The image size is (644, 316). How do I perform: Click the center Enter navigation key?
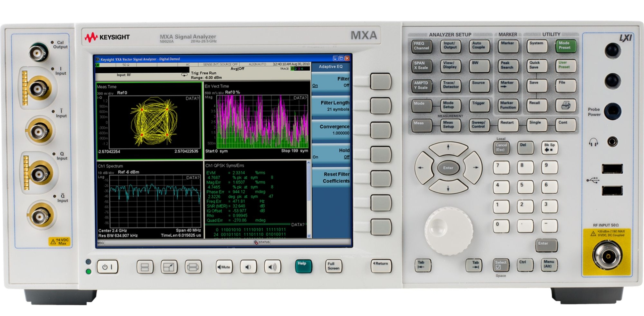coord(448,168)
